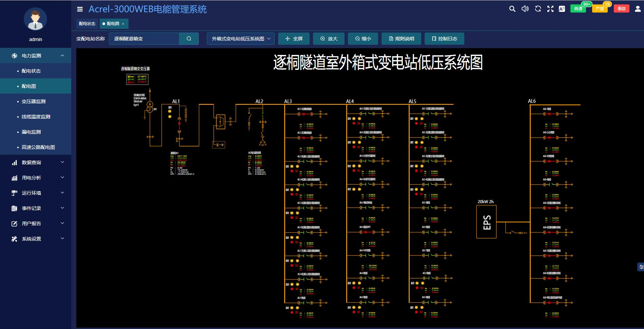Select 变压器监测 in sidebar
644x329 pixels.
(34, 101)
